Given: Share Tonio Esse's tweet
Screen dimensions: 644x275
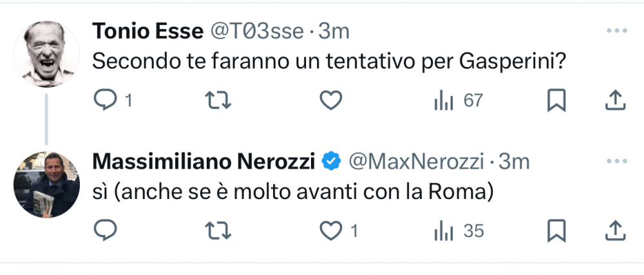Looking at the screenshot, I should [615, 100].
